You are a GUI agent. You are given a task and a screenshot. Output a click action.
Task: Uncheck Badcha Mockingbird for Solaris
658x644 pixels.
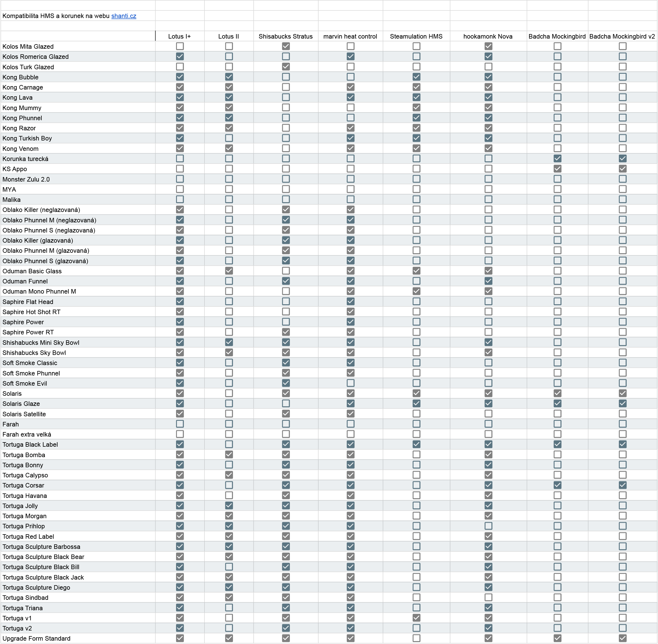[x=557, y=393]
